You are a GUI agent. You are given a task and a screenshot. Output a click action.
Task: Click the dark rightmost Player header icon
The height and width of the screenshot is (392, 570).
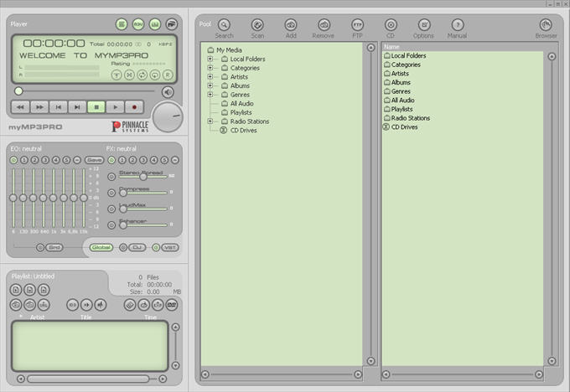(172, 24)
